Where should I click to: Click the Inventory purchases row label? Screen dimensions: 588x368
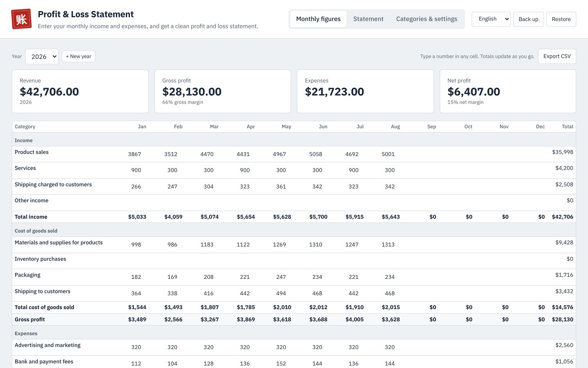point(40,259)
